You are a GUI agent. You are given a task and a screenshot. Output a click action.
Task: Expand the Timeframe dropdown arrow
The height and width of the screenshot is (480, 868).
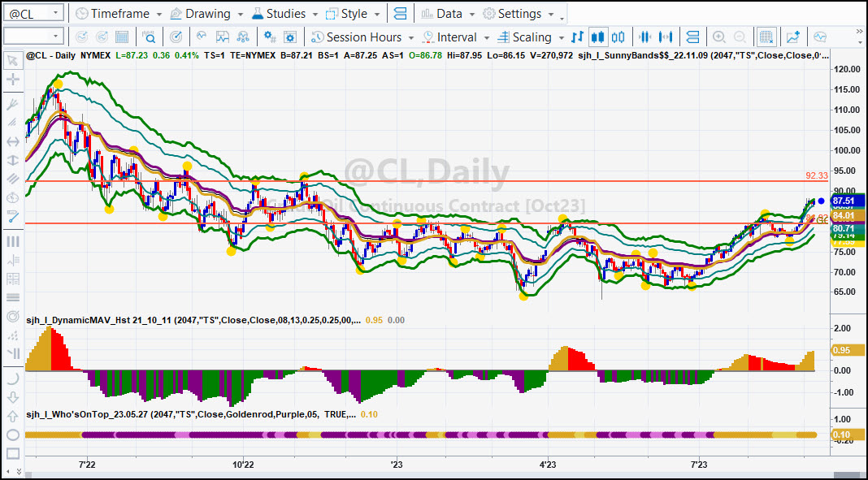tap(159, 14)
